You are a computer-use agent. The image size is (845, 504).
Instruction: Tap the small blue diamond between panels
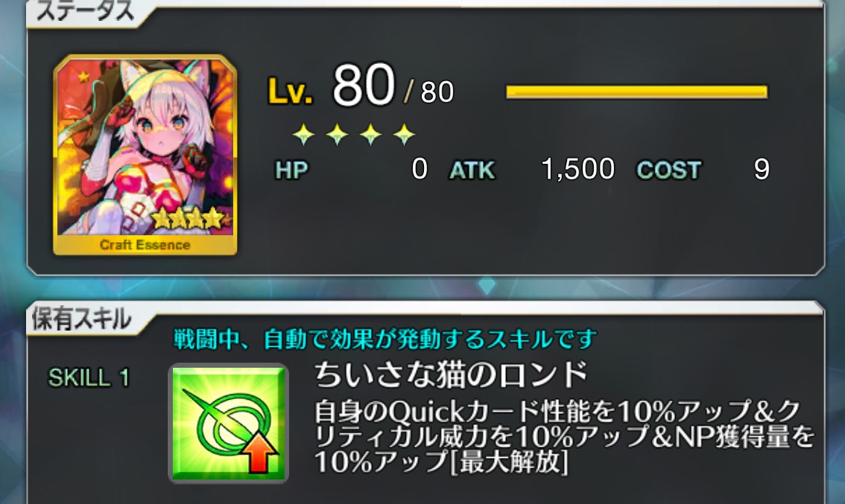click(x=487, y=285)
